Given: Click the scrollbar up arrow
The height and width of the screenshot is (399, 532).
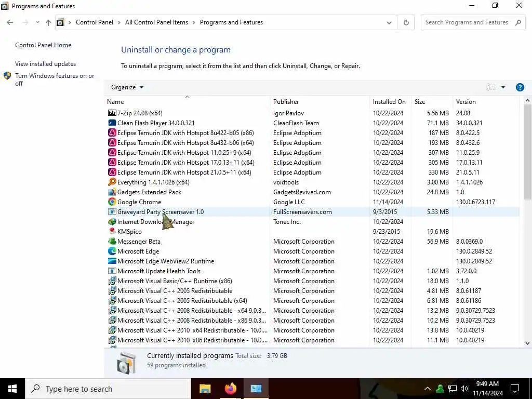Looking at the screenshot, I should 527,101.
